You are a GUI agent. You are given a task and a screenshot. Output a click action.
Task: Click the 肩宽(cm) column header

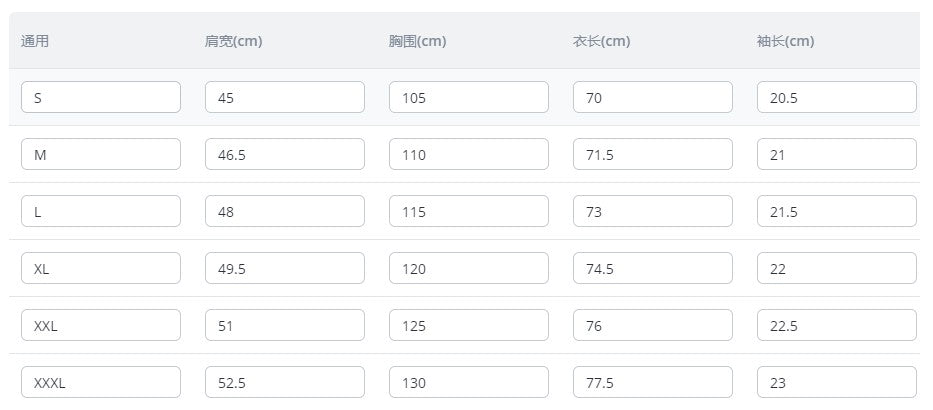233,41
